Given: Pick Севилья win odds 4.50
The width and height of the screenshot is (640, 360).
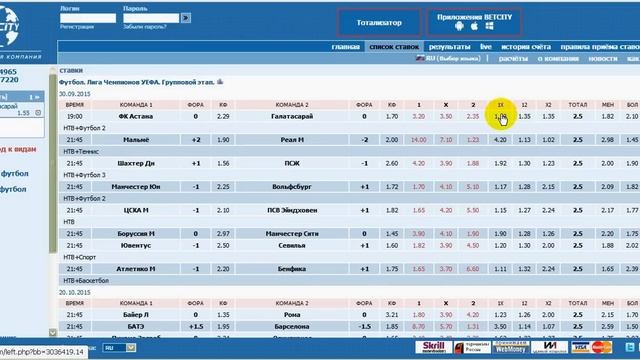Looking at the screenshot, I should pyautogui.click(x=473, y=245).
